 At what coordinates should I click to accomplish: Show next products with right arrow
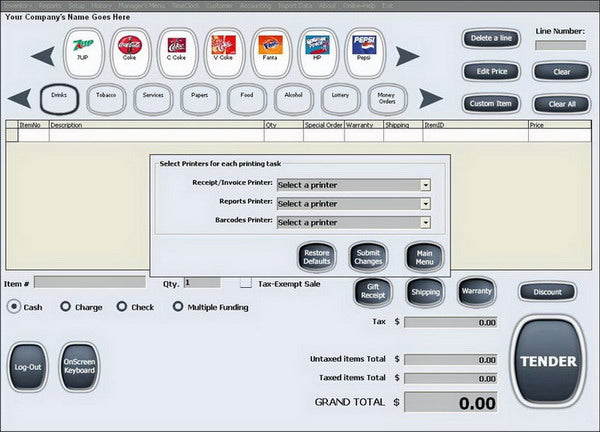point(408,56)
